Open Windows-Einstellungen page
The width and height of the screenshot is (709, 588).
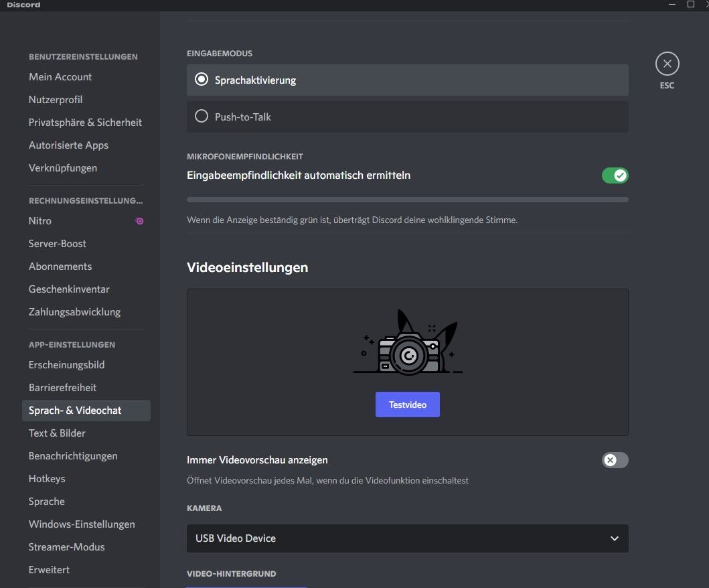point(86,524)
